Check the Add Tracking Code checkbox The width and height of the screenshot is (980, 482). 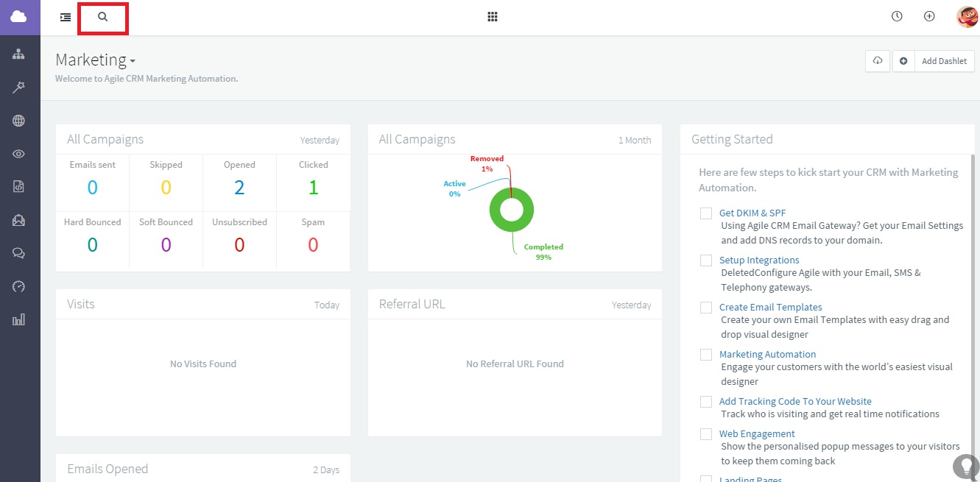click(706, 402)
